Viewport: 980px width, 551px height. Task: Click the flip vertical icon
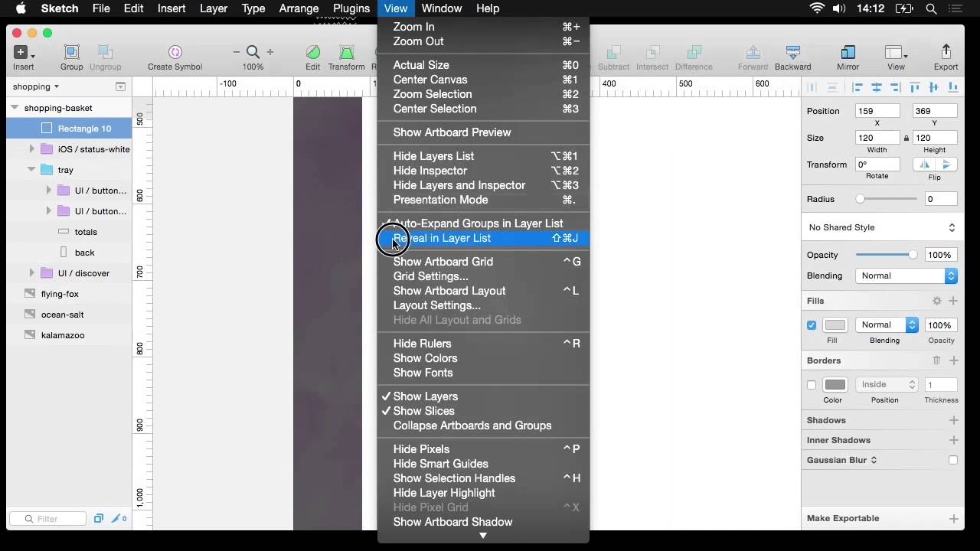pyautogui.click(x=946, y=165)
